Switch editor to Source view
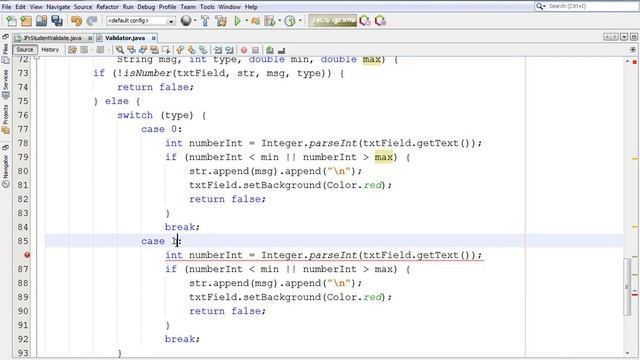The width and height of the screenshot is (640, 360). pyautogui.click(x=25, y=50)
